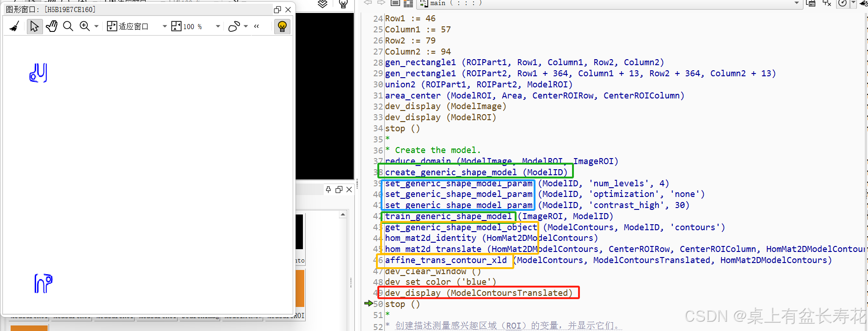Click the layers stack icon above black image

tap(323, 4)
